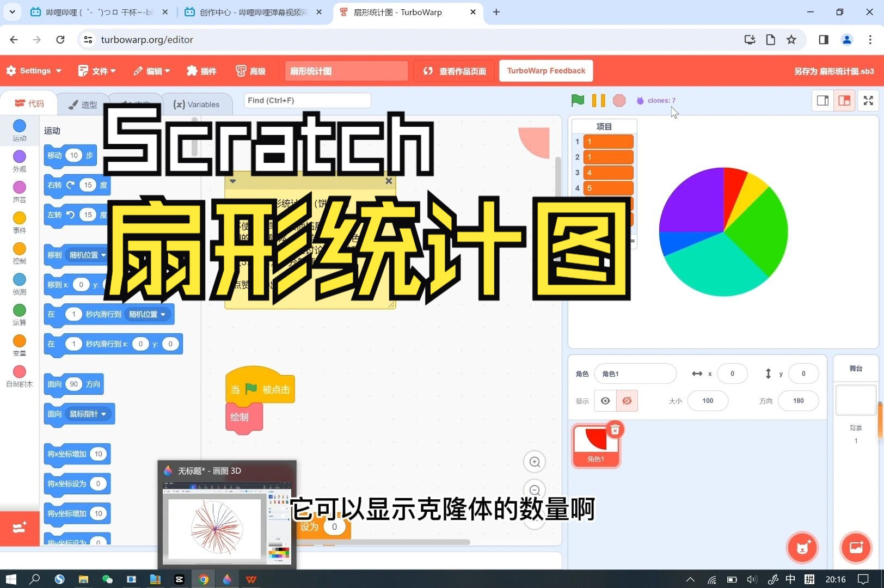Open 鼠标指针 dropdown in 面向 block
Viewport: 884px width, 588px height.
tap(87, 414)
